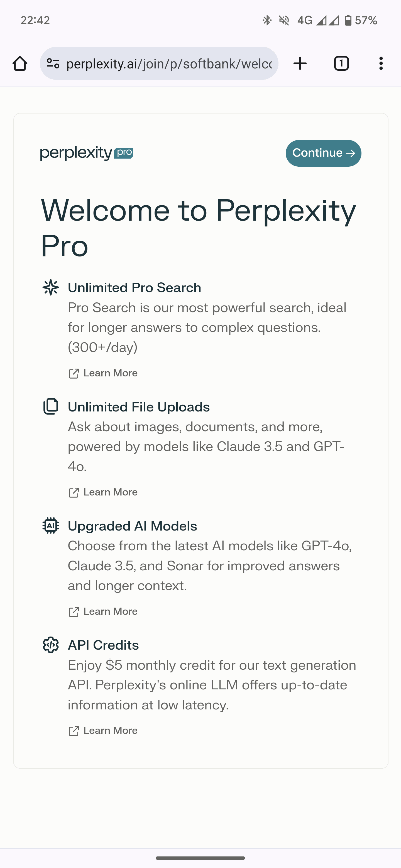Tap the Upgraded AI Models heading
This screenshot has width=401, height=868.
(132, 526)
